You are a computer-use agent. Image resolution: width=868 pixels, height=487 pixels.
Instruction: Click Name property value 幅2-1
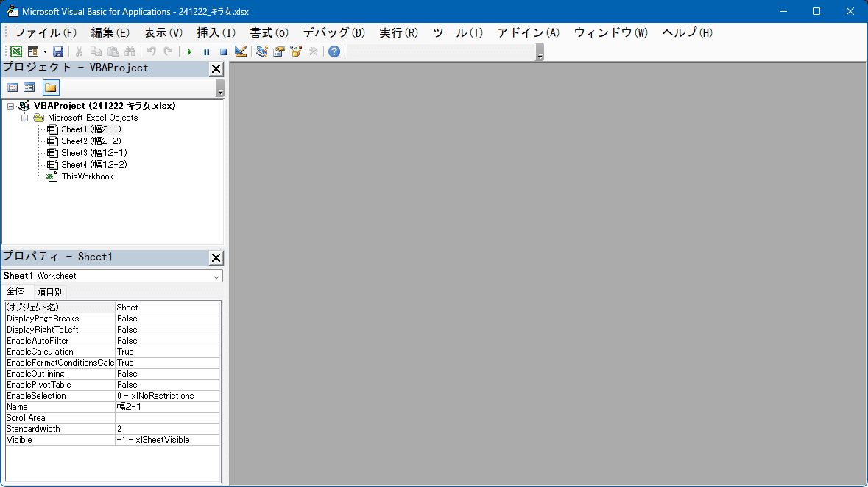(x=167, y=407)
